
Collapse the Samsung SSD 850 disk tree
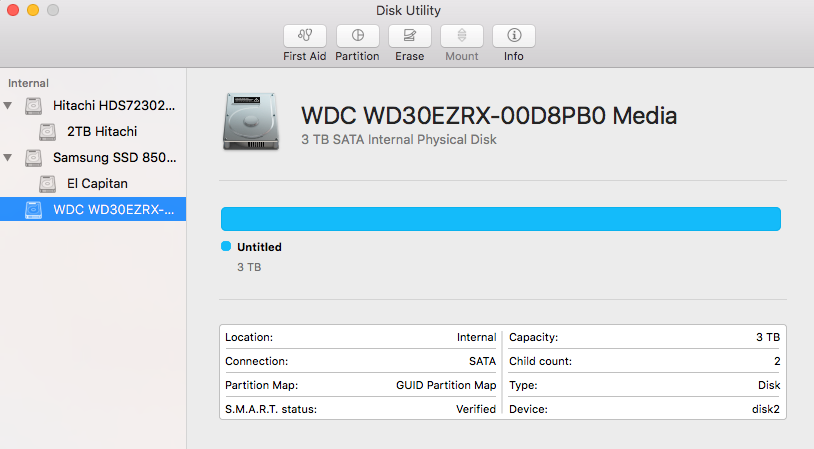[8, 157]
